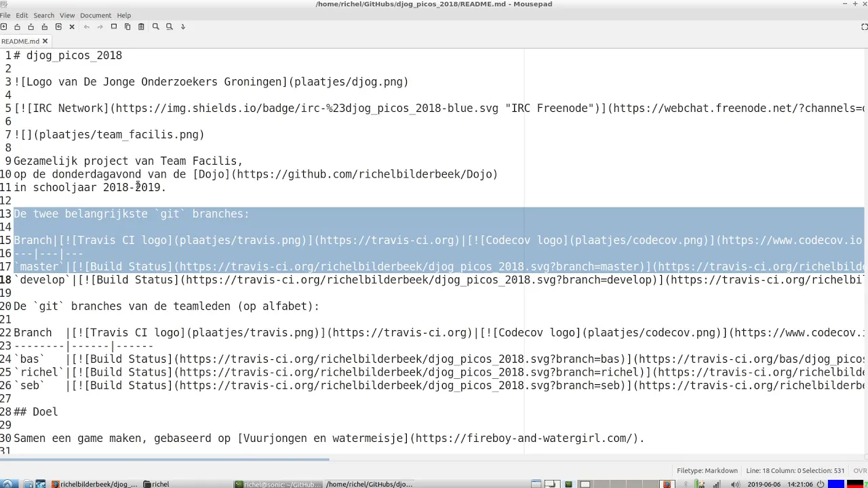This screenshot has width=868, height=488.
Task: Cut selection using toolbar icon
Action: pyautogui.click(x=114, y=26)
